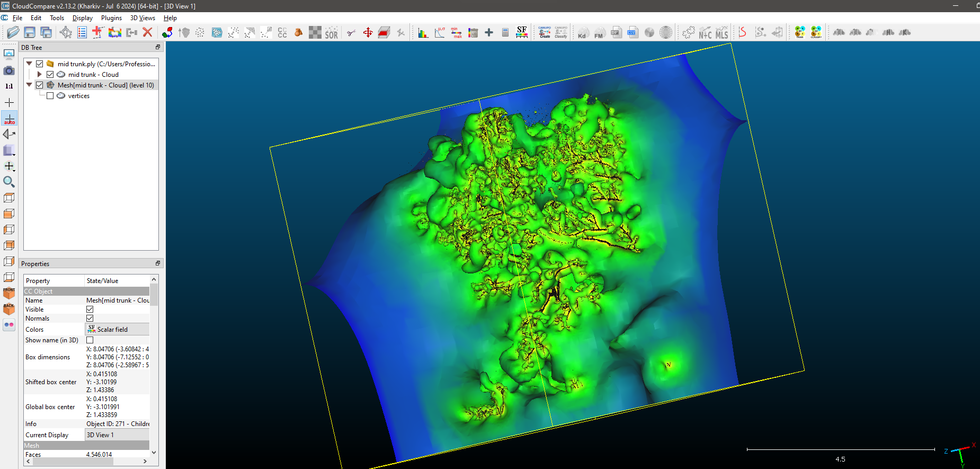Toggle the Normals property checkbox
The height and width of the screenshot is (469, 980).
click(90, 318)
